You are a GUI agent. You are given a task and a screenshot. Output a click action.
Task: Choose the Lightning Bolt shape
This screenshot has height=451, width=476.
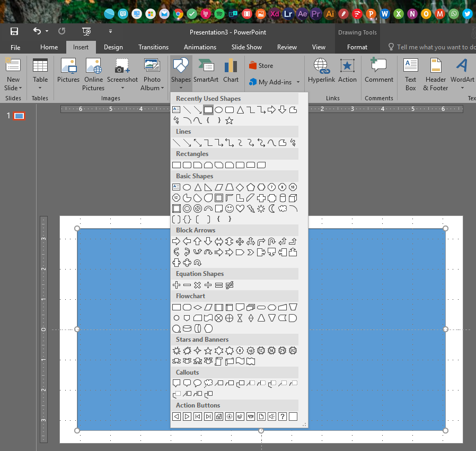click(250, 209)
